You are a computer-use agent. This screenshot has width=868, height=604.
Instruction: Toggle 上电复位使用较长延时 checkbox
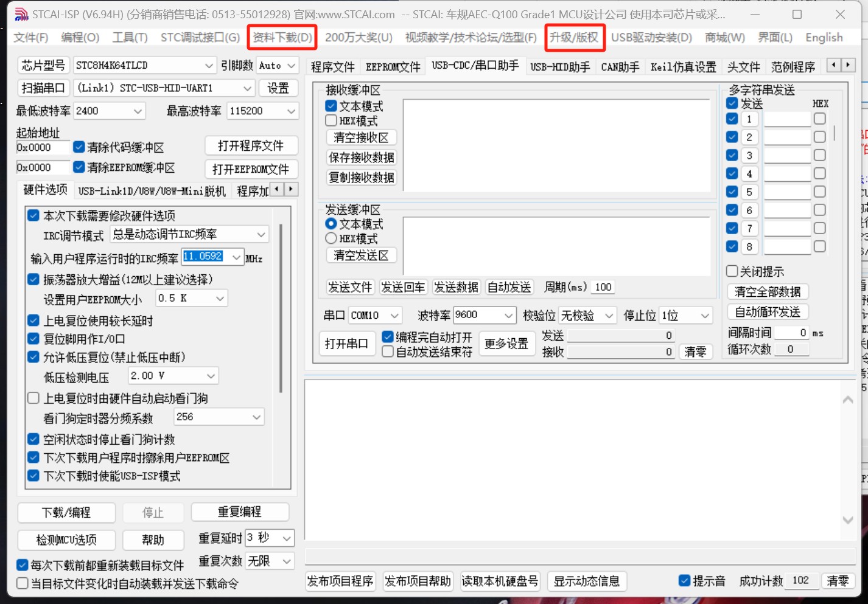pos(34,321)
